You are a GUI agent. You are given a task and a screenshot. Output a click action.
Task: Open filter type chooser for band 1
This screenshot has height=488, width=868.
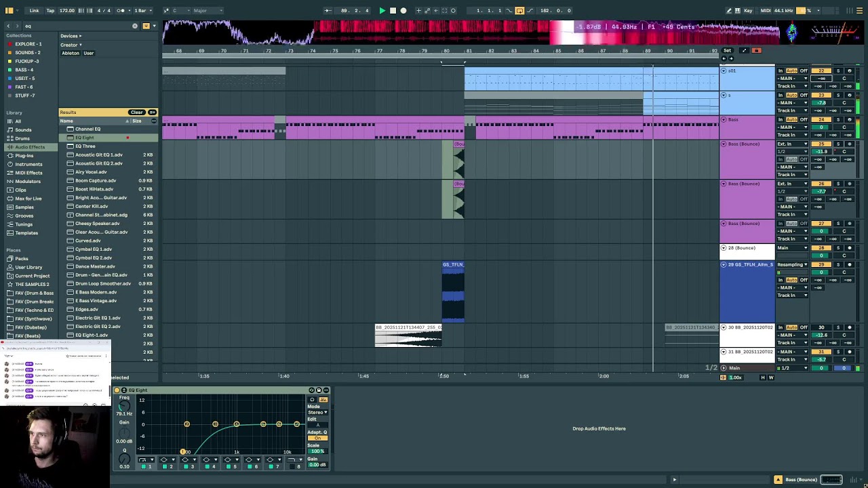coord(144,460)
